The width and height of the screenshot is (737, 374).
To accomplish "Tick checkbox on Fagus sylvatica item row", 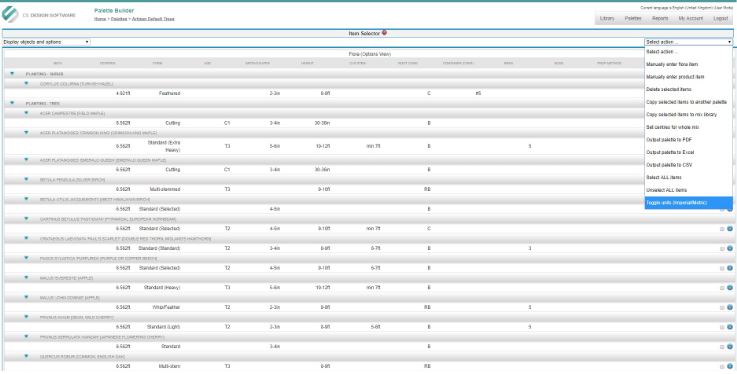I will click(722, 268).
